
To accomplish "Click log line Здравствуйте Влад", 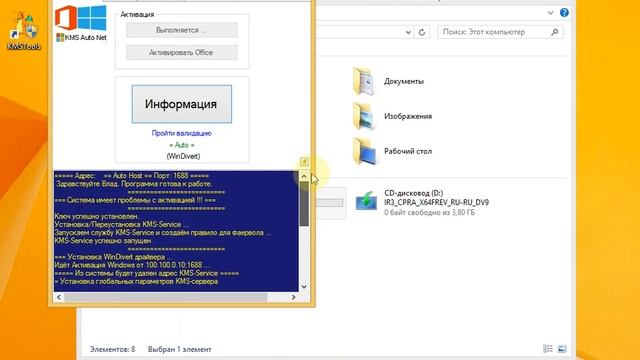I will pyautogui.click(x=134, y=184).
